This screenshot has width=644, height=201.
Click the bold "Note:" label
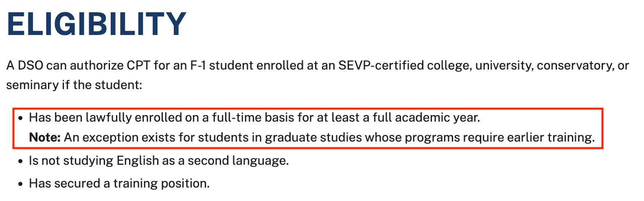45,137
